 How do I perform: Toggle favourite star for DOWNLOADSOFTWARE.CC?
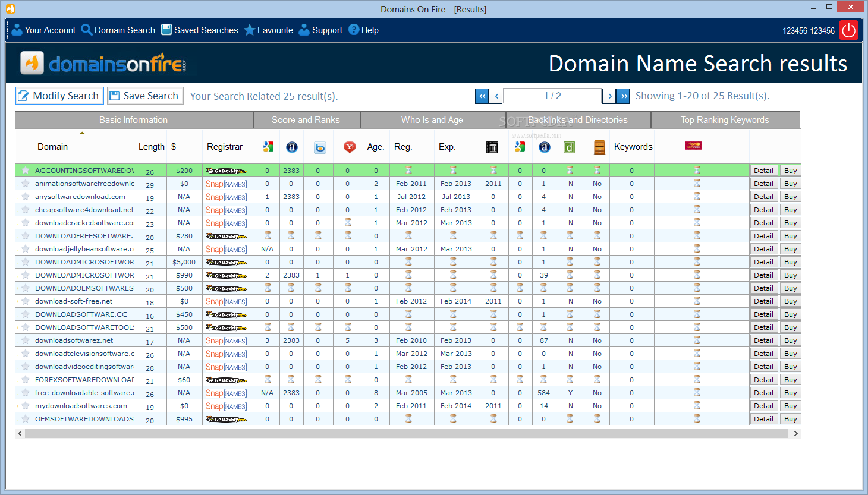pos(26,314)
